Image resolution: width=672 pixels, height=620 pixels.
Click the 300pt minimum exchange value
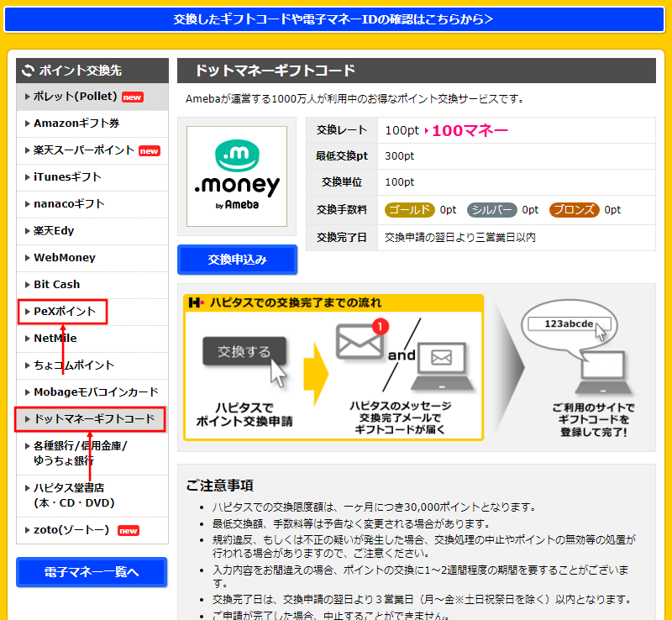pos(400,156)
